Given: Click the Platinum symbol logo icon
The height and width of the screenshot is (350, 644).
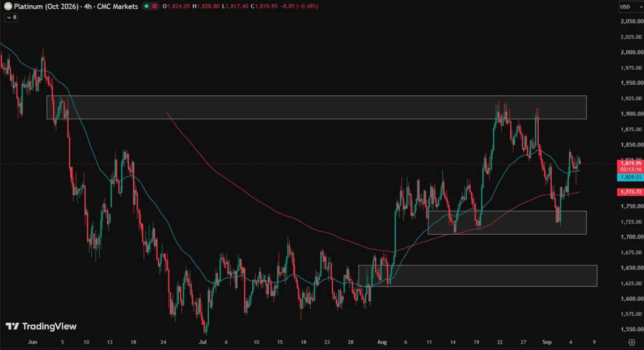Looking at the screenshot, I should (8, 6).
